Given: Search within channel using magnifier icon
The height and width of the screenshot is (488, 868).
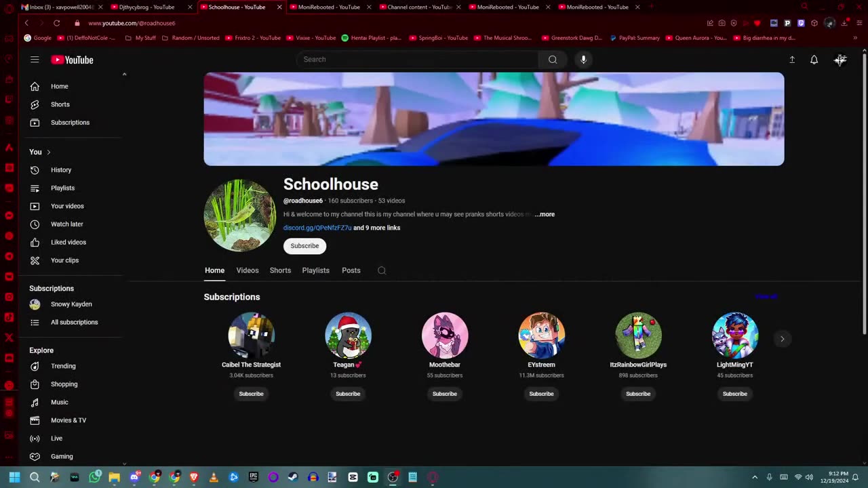Looking at the screenshot, I should (x=382, y=270).
